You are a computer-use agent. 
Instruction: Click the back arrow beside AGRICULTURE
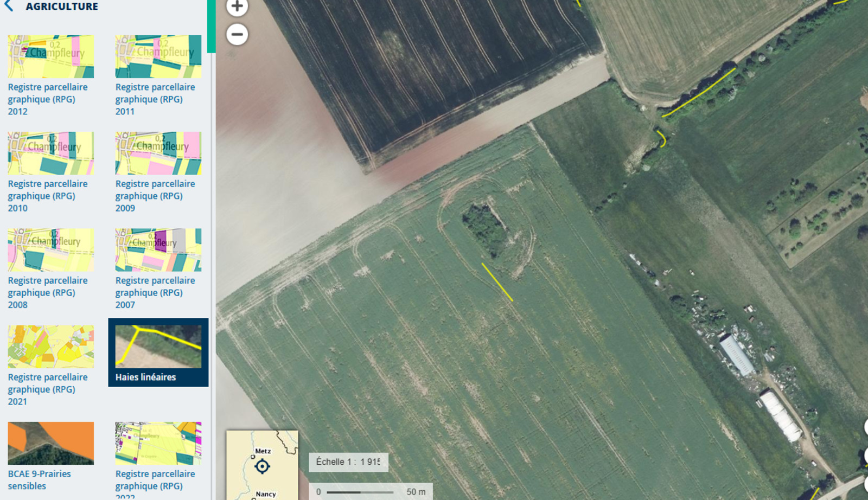pyautogui.click(x=9, y=7)
